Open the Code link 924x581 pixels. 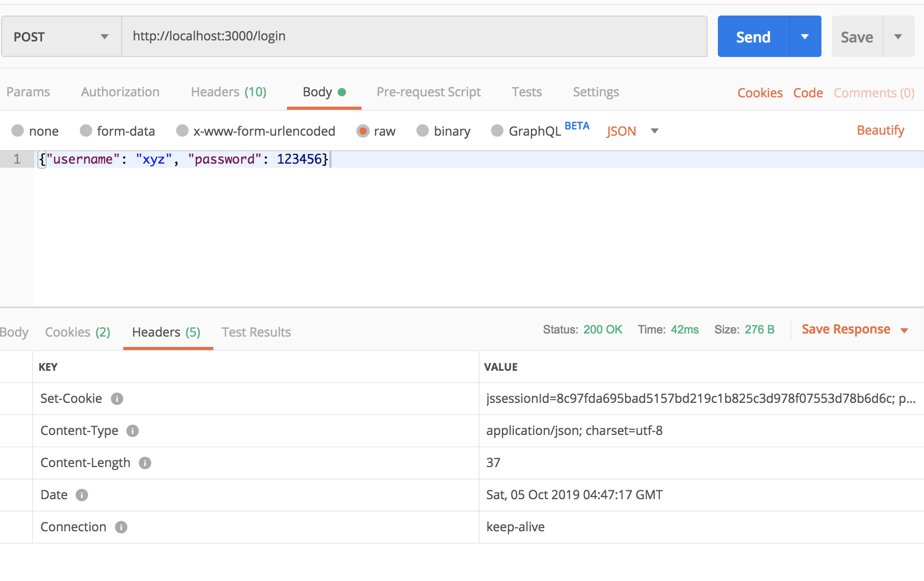(x=808, y=93)
